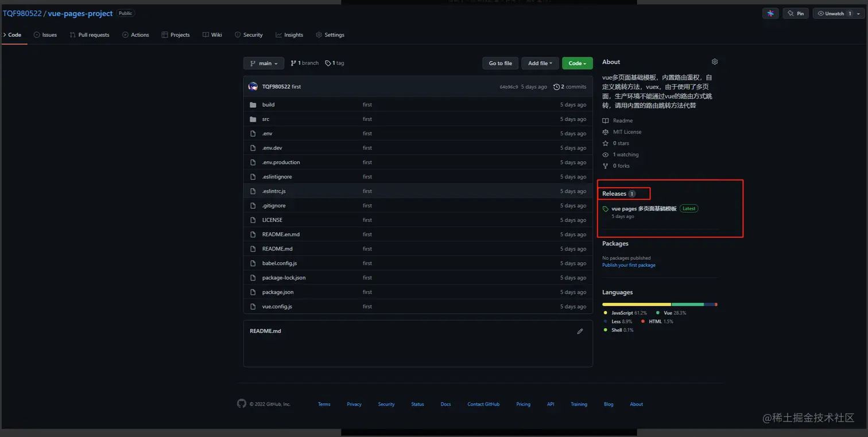This screenshot has height=437, width=868.
Task: Open Contact GitHub in the footer
Action: [x=483, y=404]
